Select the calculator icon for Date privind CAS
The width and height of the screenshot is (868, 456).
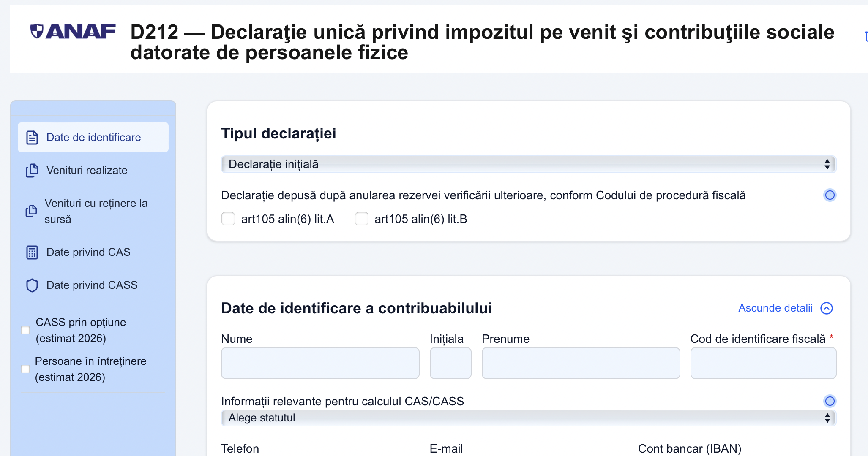point(32,252)
